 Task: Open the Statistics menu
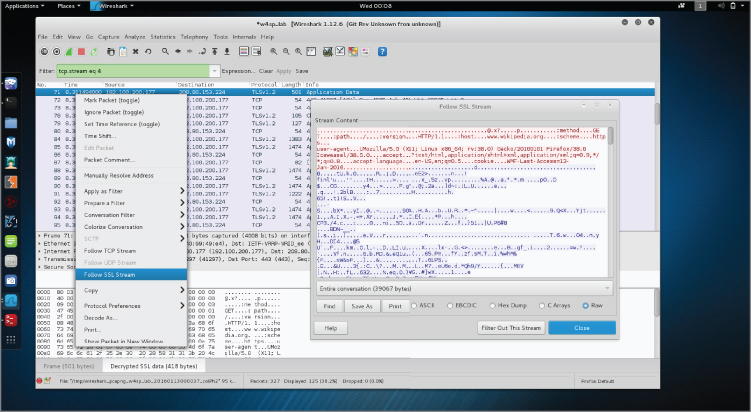pyautogui.click(x=163, y=37)
